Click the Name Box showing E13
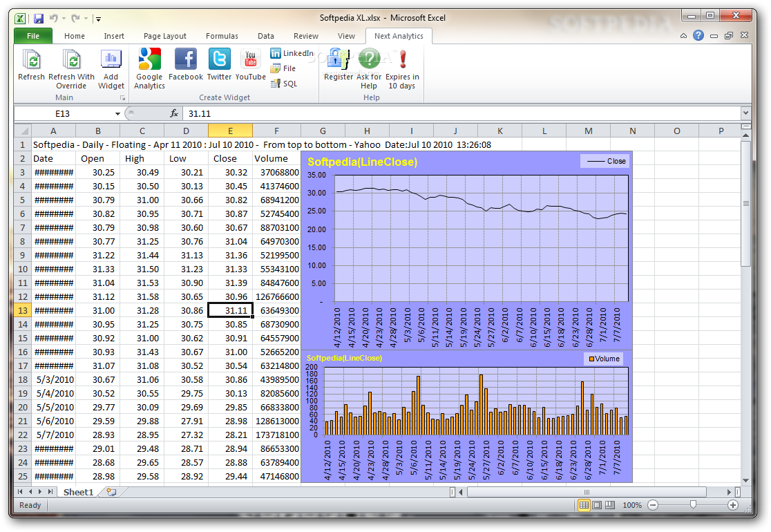This screenshot has height=532, width=771. (63, 113)
